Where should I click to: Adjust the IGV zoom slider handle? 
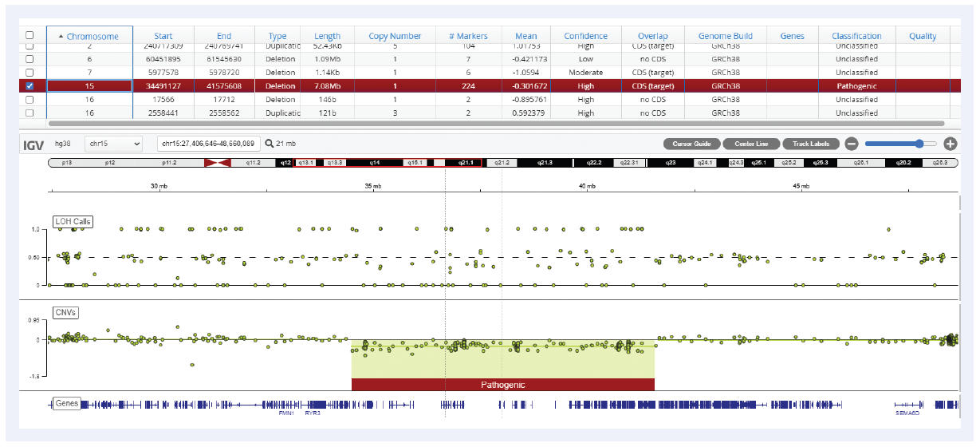click(x=920, y=144)
